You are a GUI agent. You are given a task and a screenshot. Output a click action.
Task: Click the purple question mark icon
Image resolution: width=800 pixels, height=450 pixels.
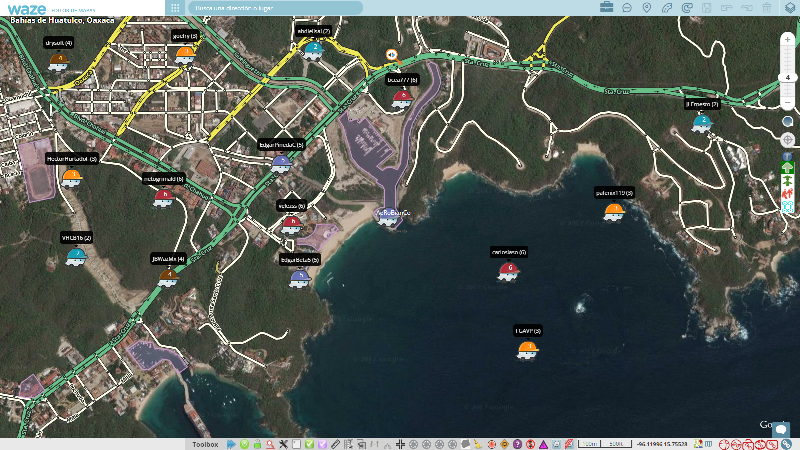(517, 444)
